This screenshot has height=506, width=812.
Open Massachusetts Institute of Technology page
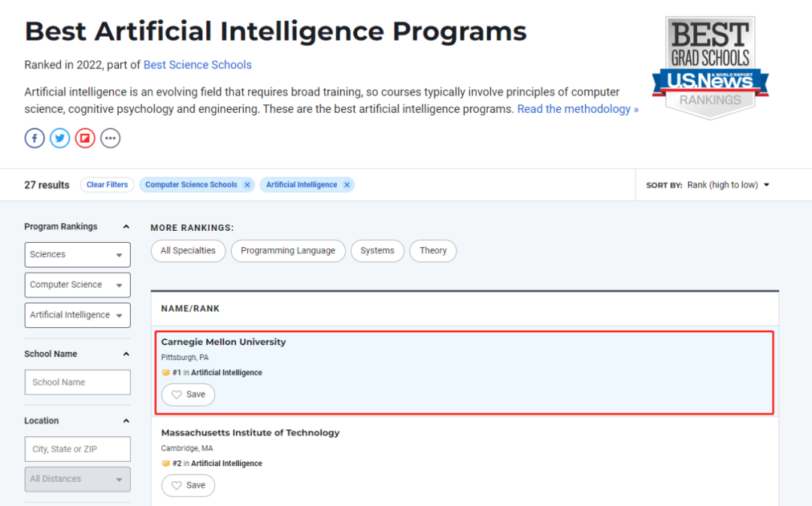[250, 432]
